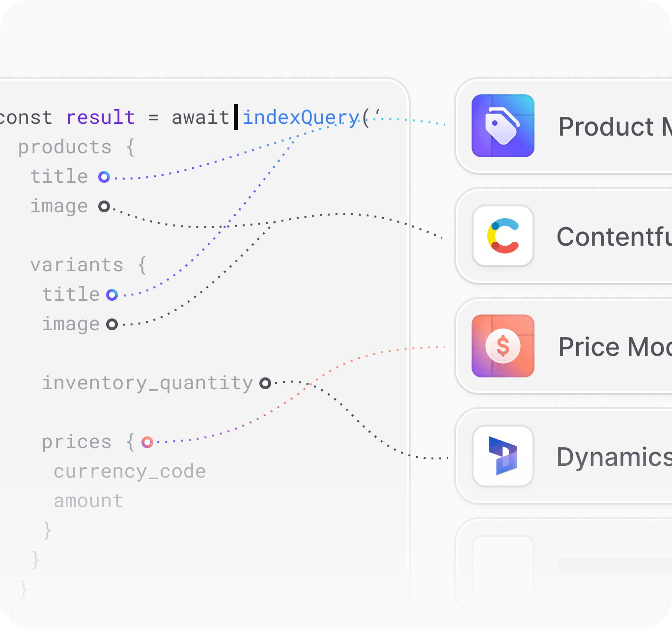672x629 pixels.
Task: Open the Dynamics card label
Action: tap(614, 457)
